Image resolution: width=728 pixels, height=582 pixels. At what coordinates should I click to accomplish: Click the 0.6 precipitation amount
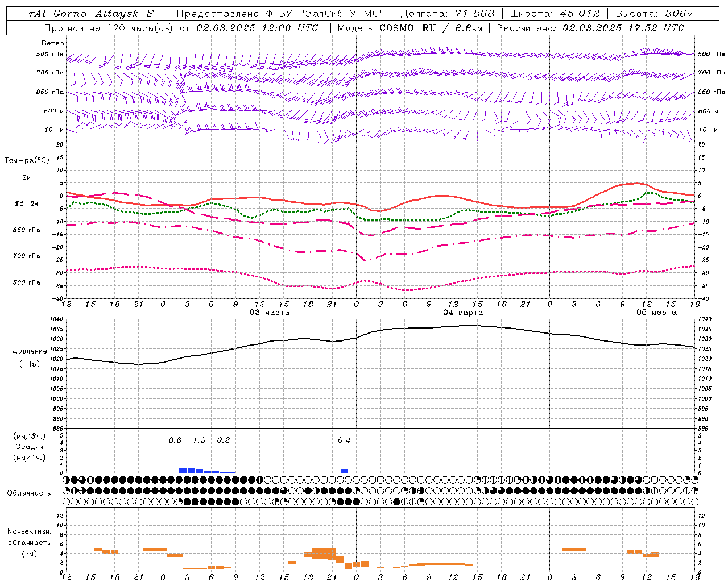pyautogui.click(x=175, y=440)
